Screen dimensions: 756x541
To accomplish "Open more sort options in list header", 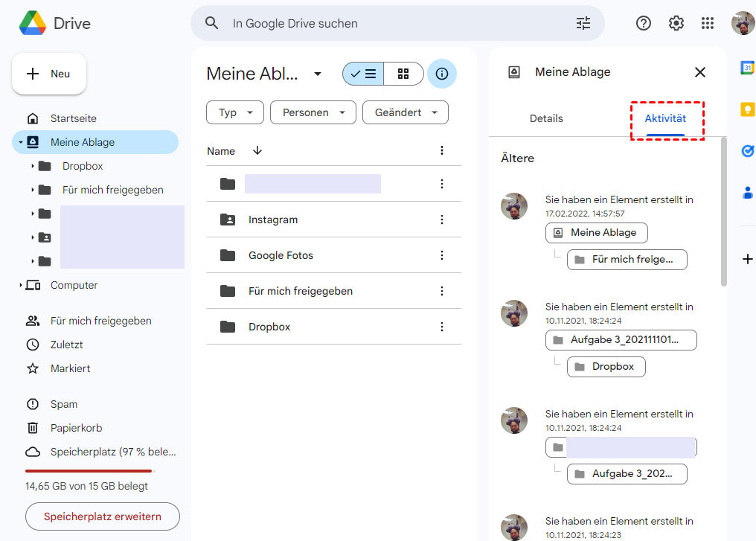I will click(442, 150).
